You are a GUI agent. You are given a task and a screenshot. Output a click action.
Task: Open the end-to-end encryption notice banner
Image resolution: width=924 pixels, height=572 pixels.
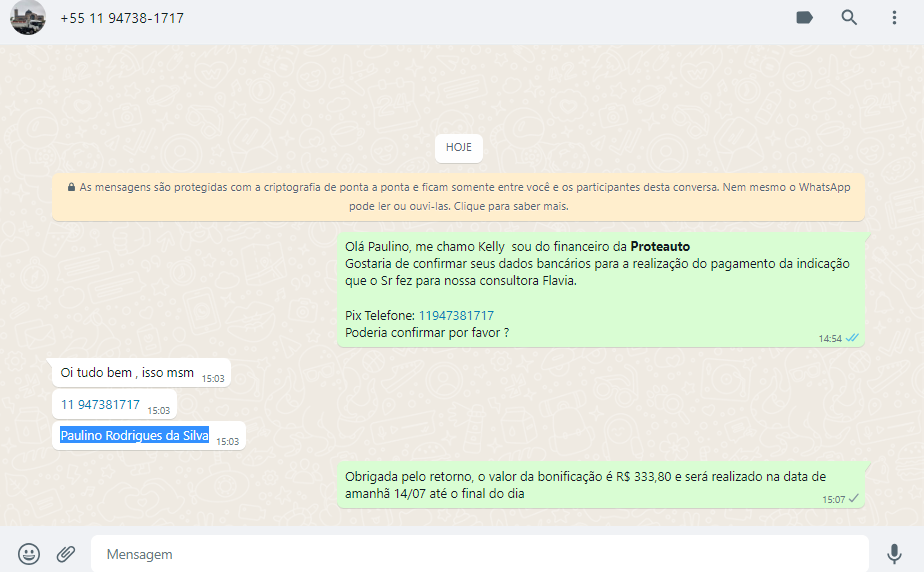tap(459, 196)
